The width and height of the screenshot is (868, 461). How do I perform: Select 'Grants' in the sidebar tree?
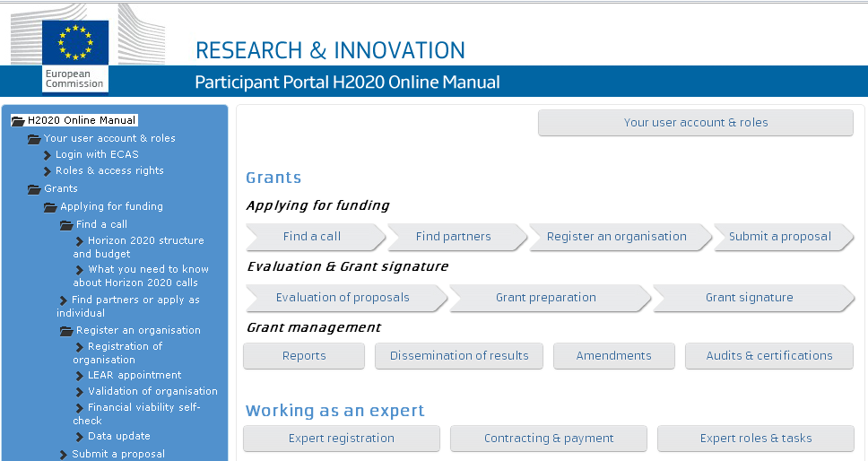click(61, 188)
